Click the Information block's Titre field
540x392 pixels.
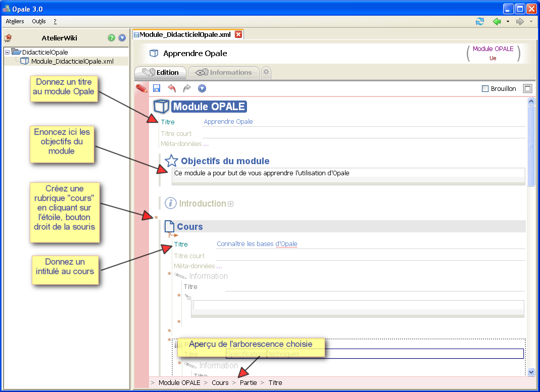coord(375,287)
